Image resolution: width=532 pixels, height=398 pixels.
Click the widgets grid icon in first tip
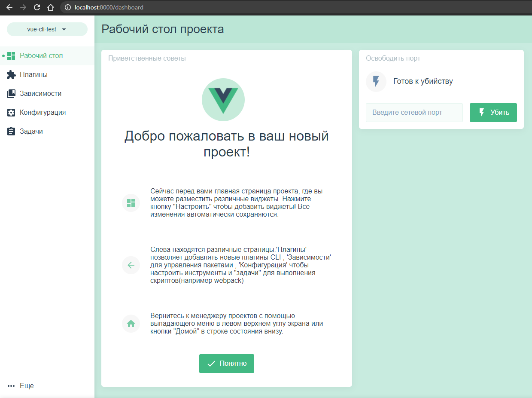coord(131,203)
